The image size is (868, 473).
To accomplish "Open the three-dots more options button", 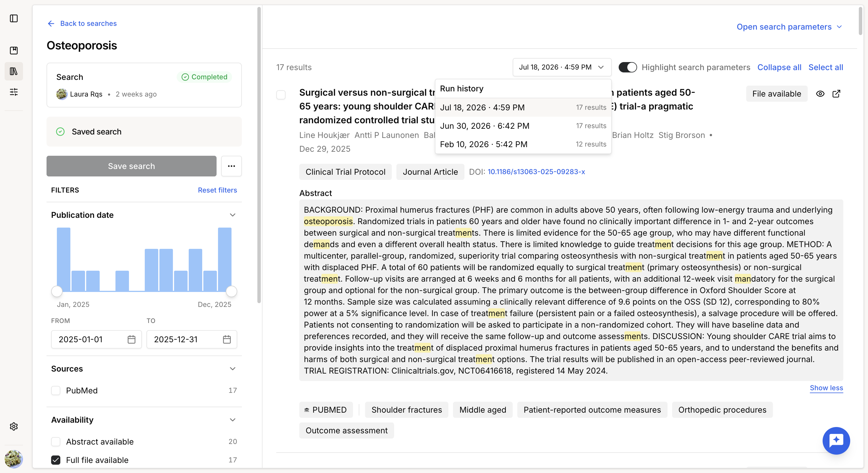I will pyautogui.click(x=232, y=166).
